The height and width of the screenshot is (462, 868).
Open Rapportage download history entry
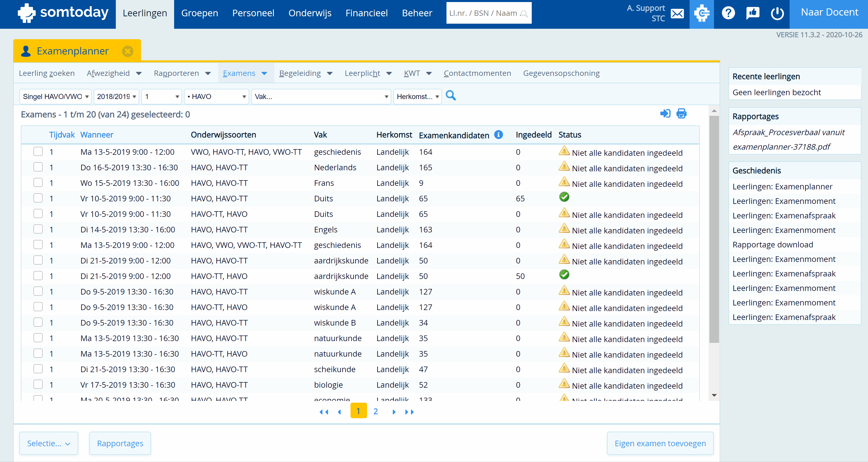coord(773,245)
